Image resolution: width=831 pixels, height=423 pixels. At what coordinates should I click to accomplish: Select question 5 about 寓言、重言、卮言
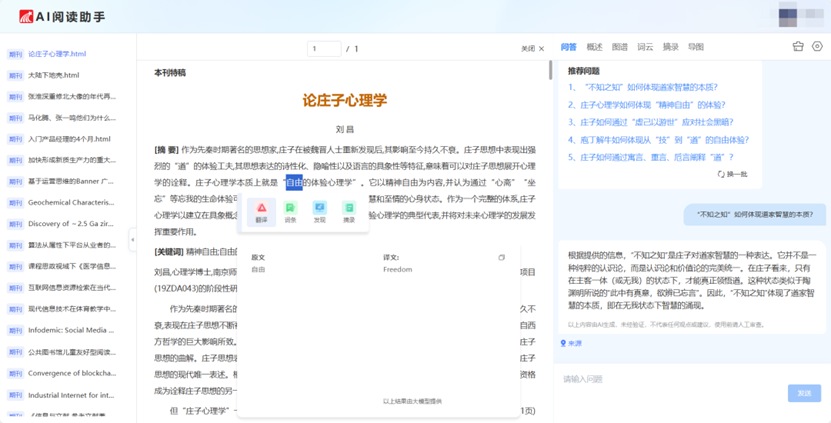pyautogui.click(x=651, y=157)
